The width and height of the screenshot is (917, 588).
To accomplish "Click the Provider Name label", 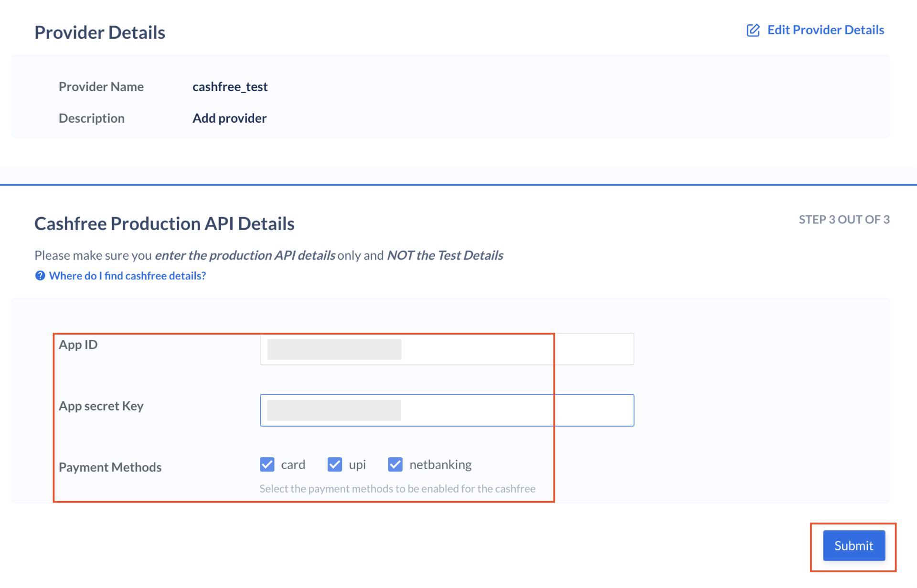I will click(x=101, y=87).
